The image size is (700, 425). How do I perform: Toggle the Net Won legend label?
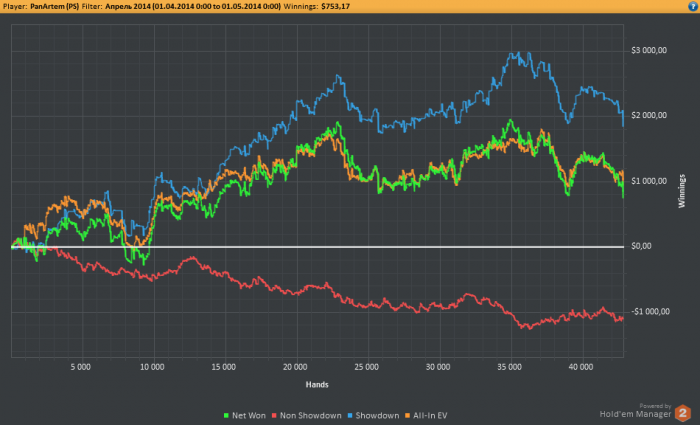tap(249, 416)
